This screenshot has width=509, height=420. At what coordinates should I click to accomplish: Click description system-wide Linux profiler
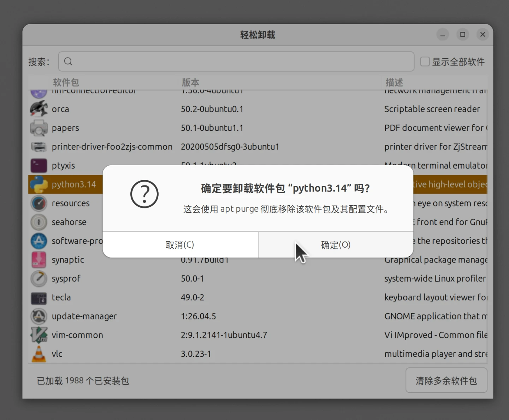[435, 279]
